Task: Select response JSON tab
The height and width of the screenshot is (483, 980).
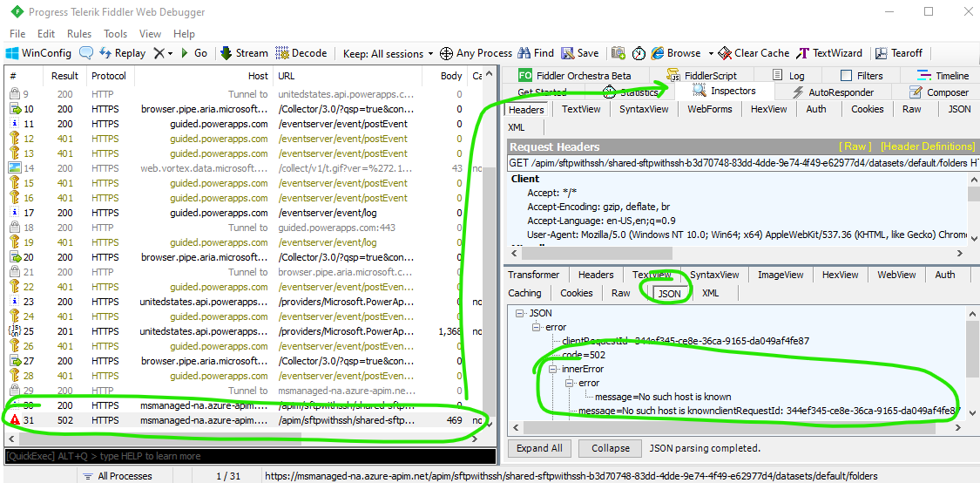Action: 669,294
